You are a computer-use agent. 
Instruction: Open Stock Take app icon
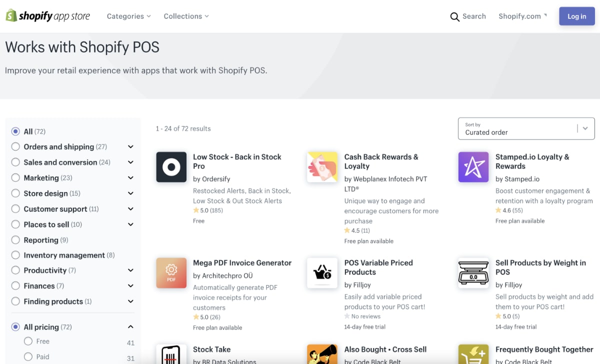pyautogui.click(x=171, y=354)
